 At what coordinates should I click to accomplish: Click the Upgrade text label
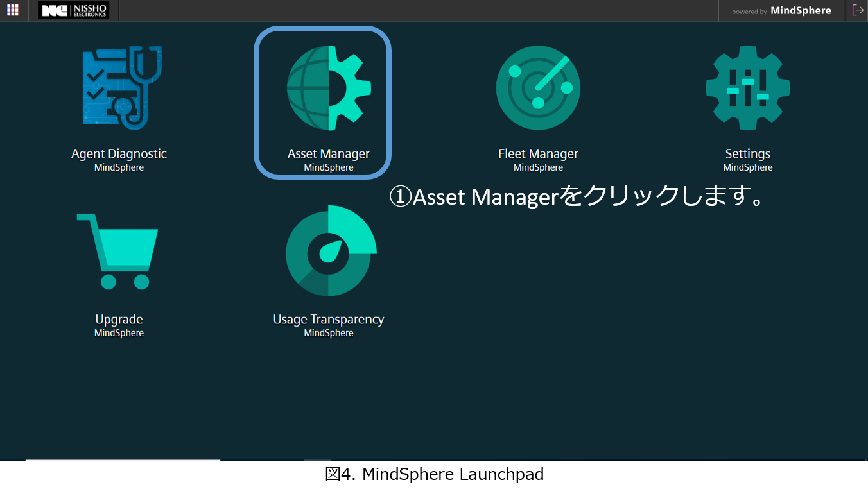coord(119,320)
